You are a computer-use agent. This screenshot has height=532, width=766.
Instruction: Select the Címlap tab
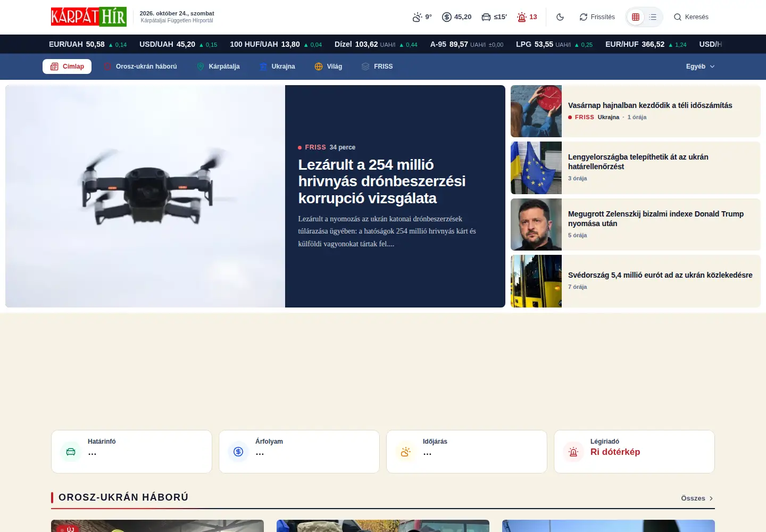coord(67,66)
